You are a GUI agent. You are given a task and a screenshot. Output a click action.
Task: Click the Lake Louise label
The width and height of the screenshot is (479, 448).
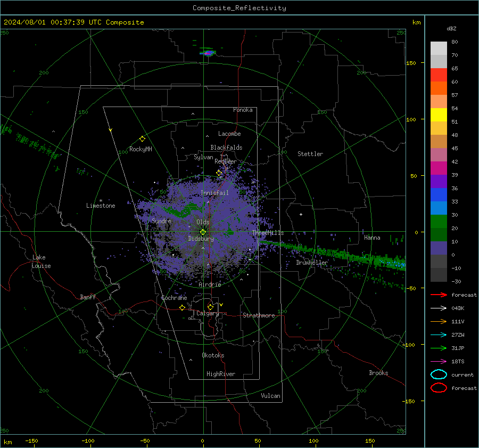(41, 262)
